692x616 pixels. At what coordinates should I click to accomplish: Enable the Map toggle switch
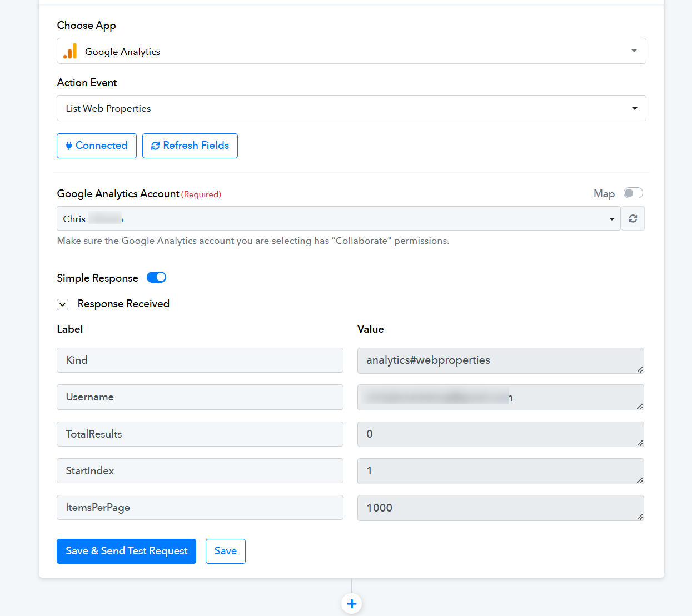pyautogui.click(x=633, y=193)
